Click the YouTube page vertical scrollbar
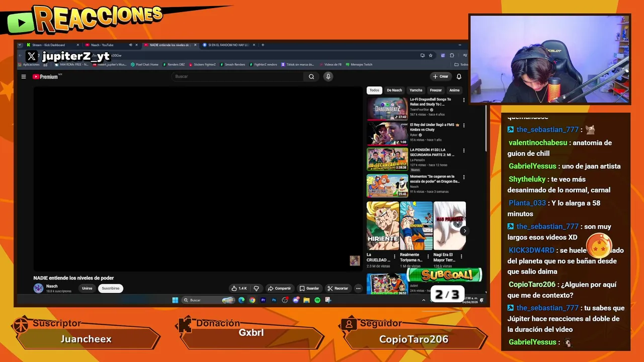644x362 pixels. (486, 128)
